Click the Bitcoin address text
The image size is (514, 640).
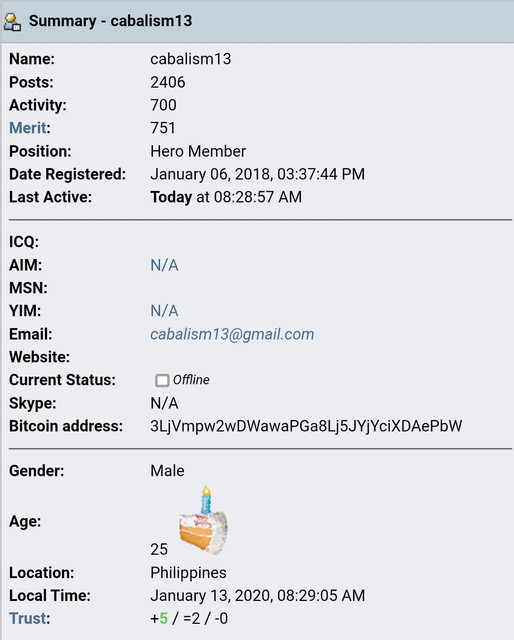pos(306,426)
